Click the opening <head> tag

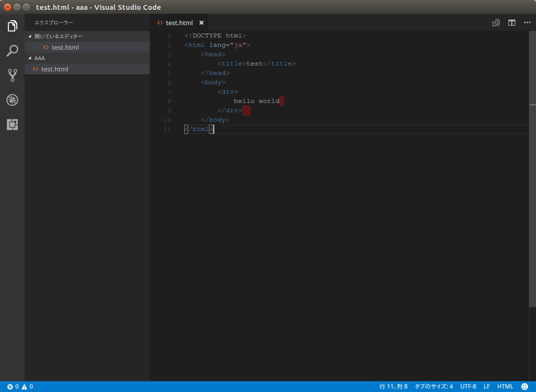click(x=213, y=54)
